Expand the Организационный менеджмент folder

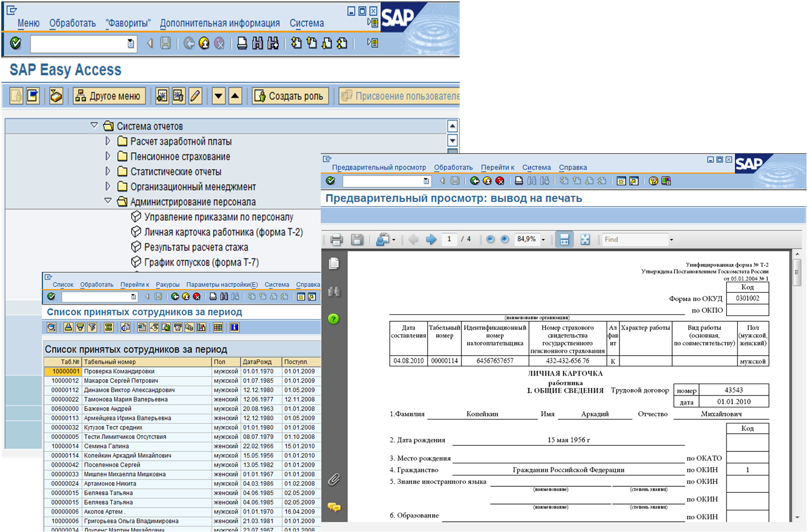tap(108, 186)
